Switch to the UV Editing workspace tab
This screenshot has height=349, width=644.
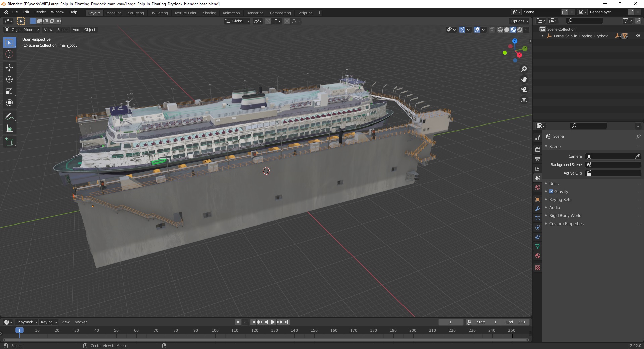[x=159, y=13]
